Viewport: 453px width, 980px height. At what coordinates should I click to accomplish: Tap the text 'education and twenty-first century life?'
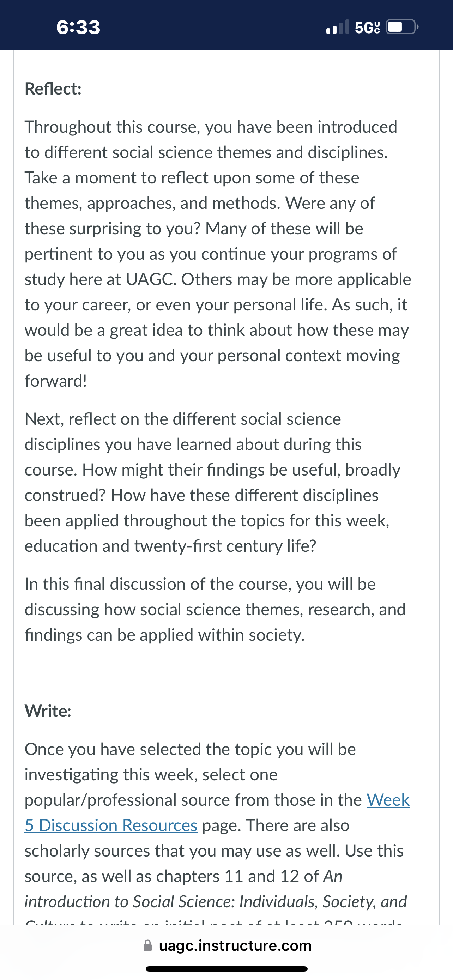[x=170, y=546]
